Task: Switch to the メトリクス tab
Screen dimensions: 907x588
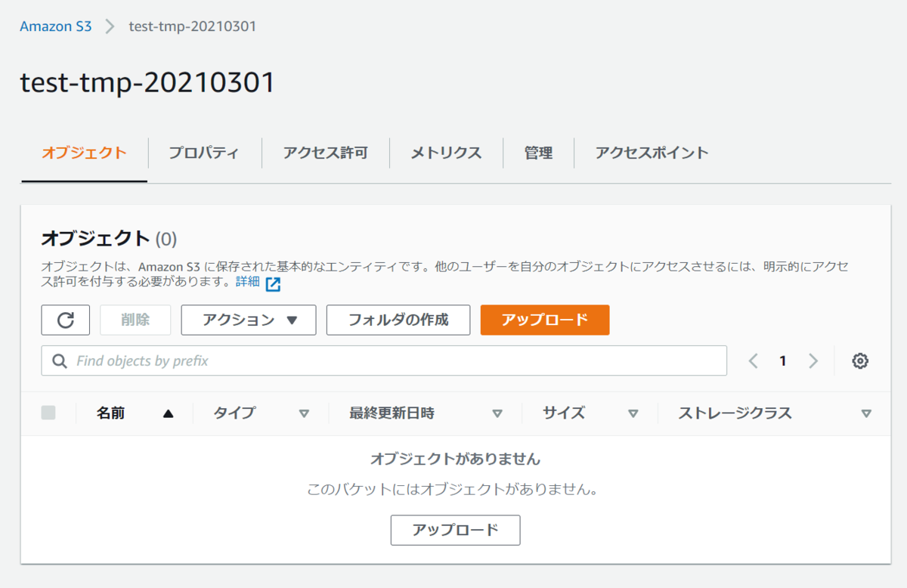Action: [445, 153]
